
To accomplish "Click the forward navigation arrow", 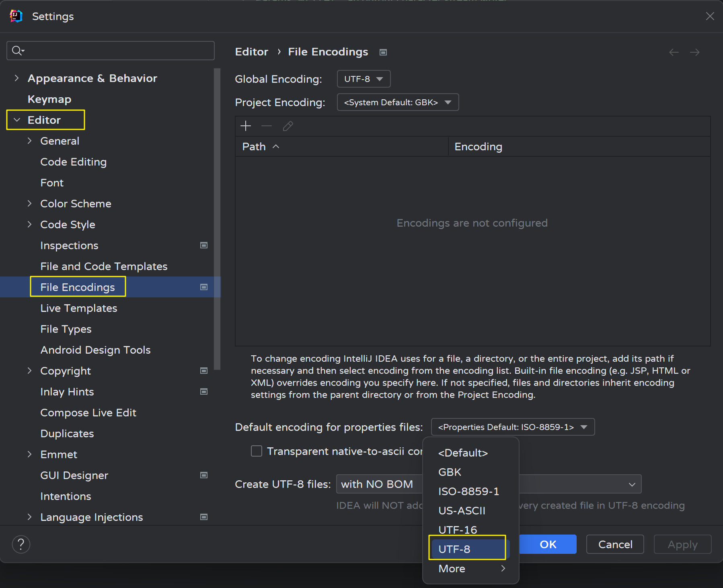I will 694,52.
